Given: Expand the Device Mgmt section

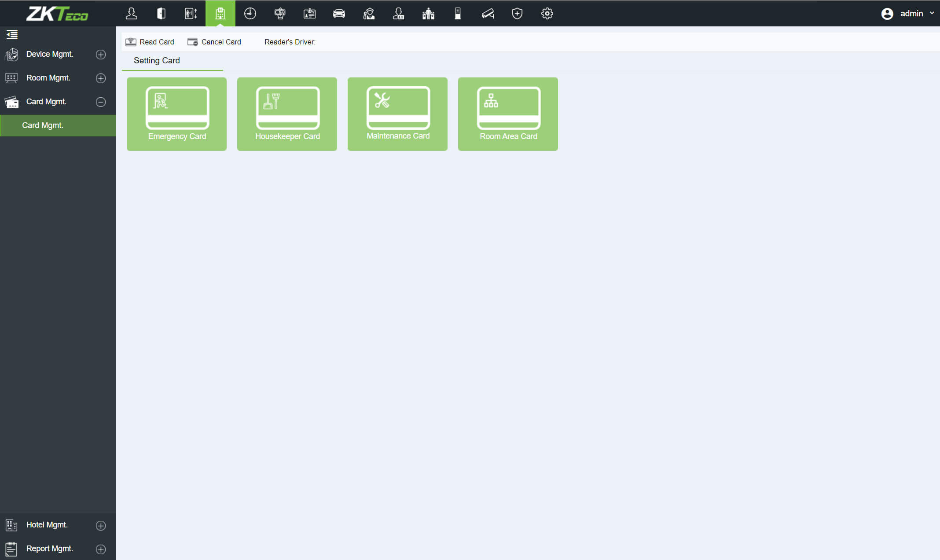Looking at the screenshot, I should click(x=100, y=54).
